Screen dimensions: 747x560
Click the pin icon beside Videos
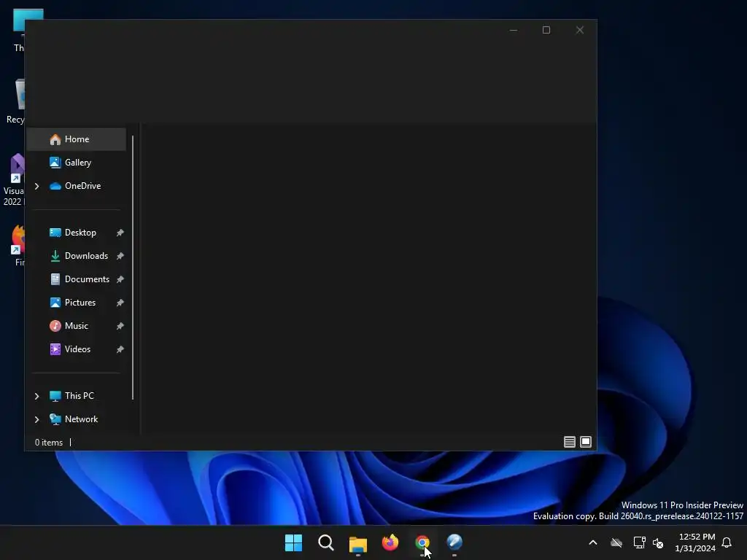(x=120, y=349)
